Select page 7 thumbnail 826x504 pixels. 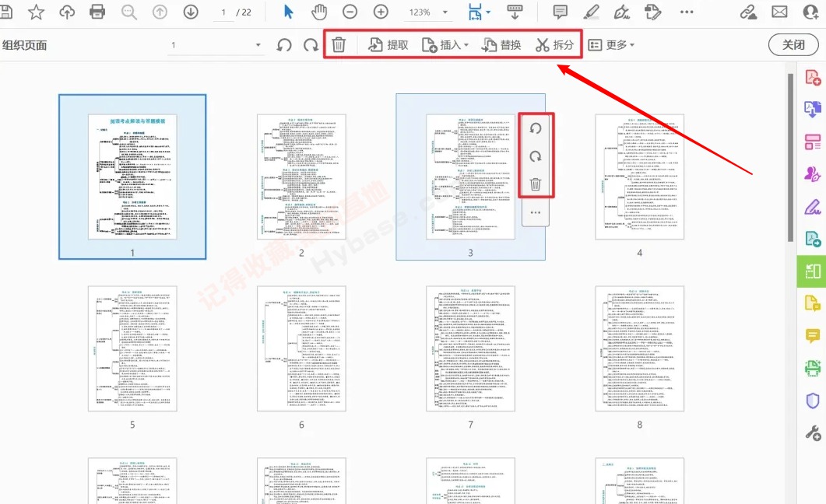[x=470, y=348]
